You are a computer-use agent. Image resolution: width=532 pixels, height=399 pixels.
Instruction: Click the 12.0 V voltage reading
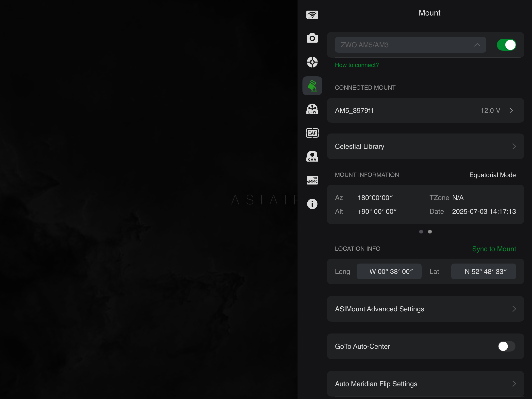[x=490, y=110]
